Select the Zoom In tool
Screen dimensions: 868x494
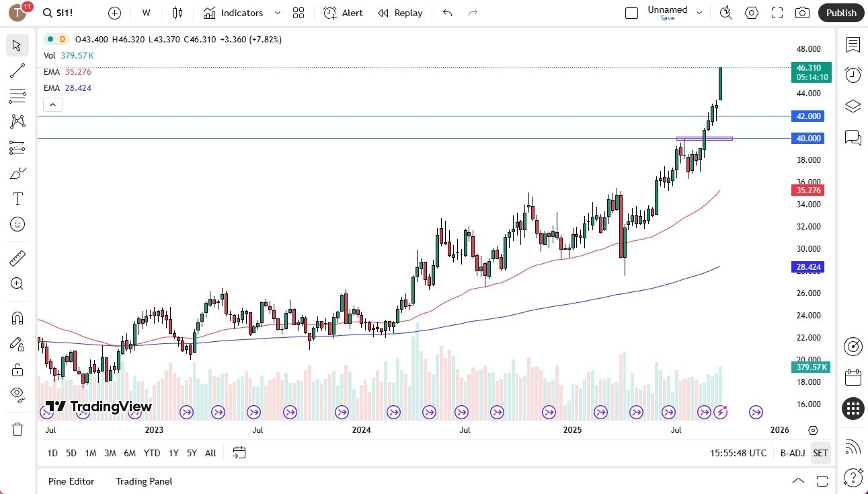tap(17, 283)
